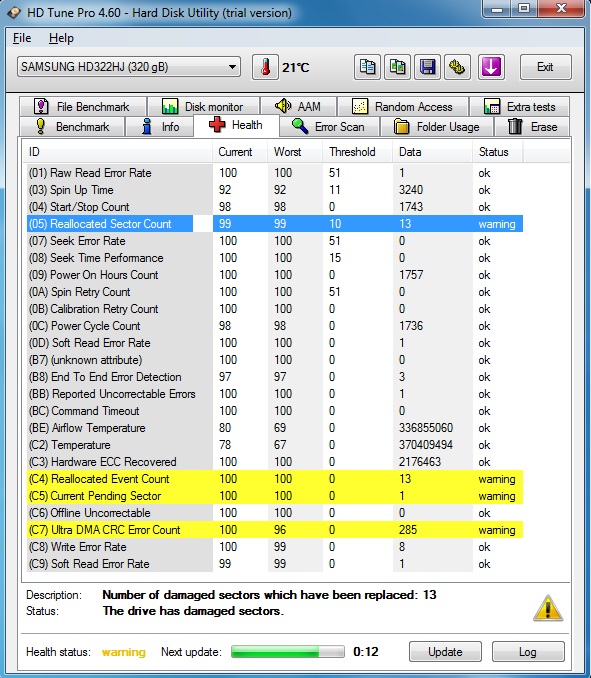
Task: Click the copy screenshot to clipboard icon
Action: [x=397, y=67]
